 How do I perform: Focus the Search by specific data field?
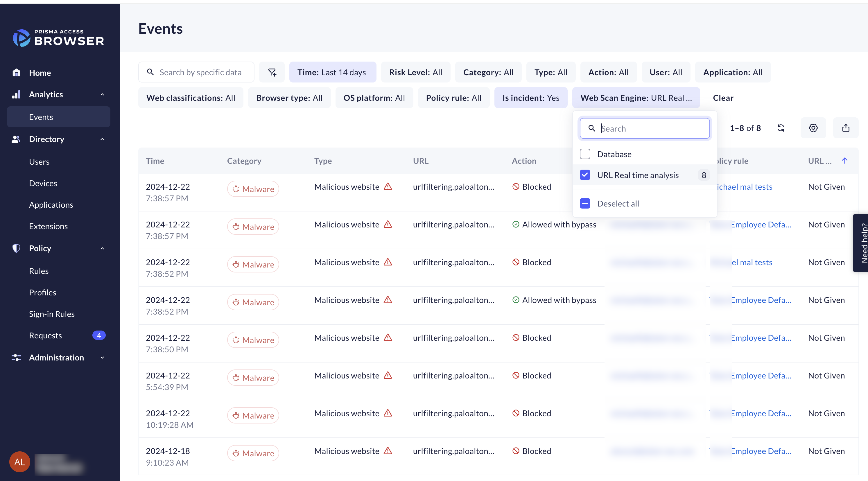click(200, 72)
